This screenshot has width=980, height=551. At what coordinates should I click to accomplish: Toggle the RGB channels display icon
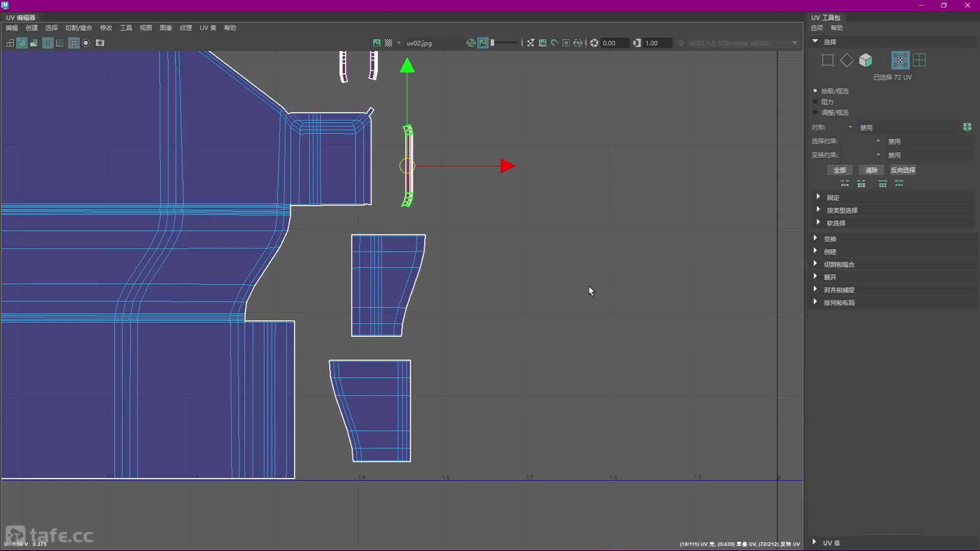click(x=471, y=43)
